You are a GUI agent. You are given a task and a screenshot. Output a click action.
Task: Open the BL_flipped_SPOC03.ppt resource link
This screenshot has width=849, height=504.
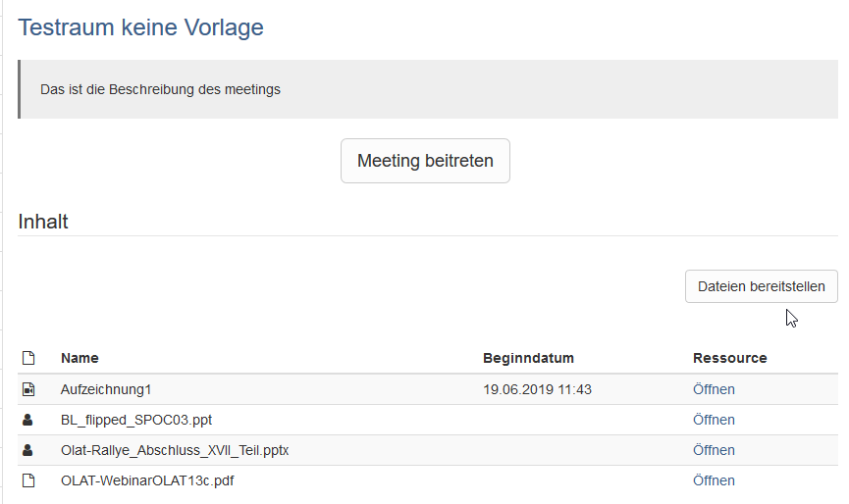coord(714,421)
